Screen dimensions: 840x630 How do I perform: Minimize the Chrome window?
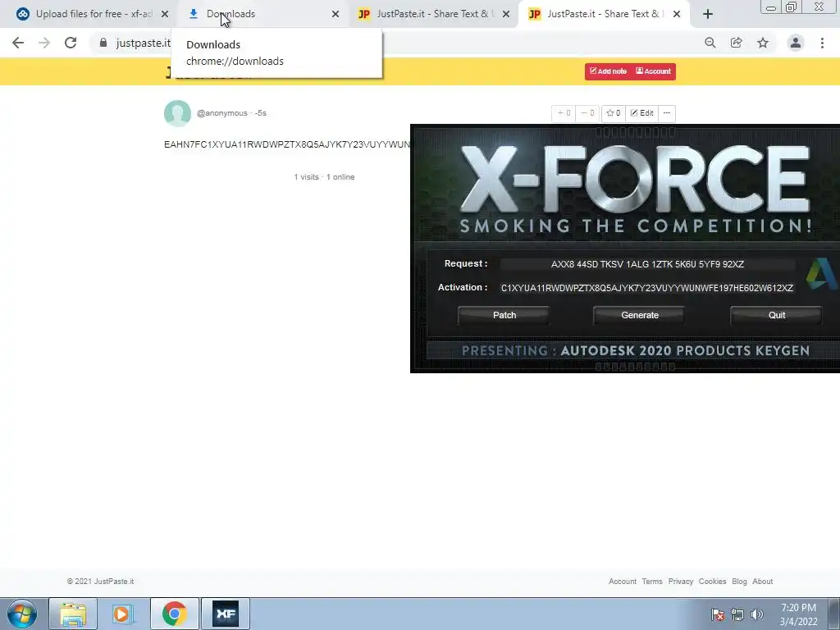point(771,7)
